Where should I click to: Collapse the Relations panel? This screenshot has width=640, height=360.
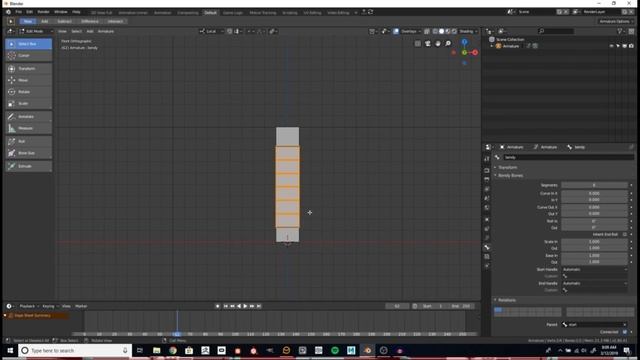tap(507, 300)
